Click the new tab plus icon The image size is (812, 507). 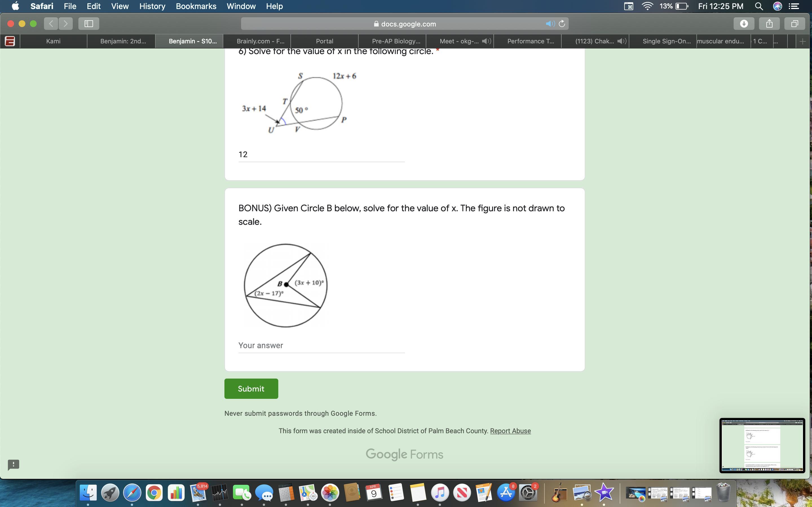point(803,41)
